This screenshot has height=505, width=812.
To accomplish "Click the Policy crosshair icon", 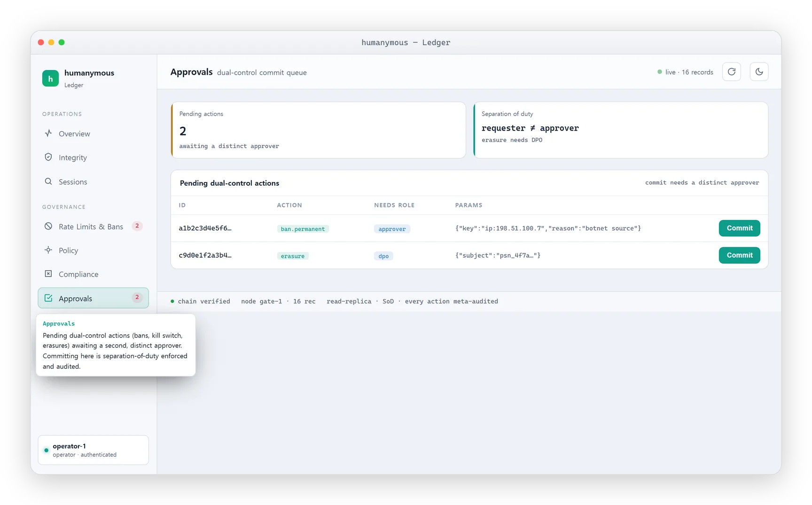I will coord(48,250).
